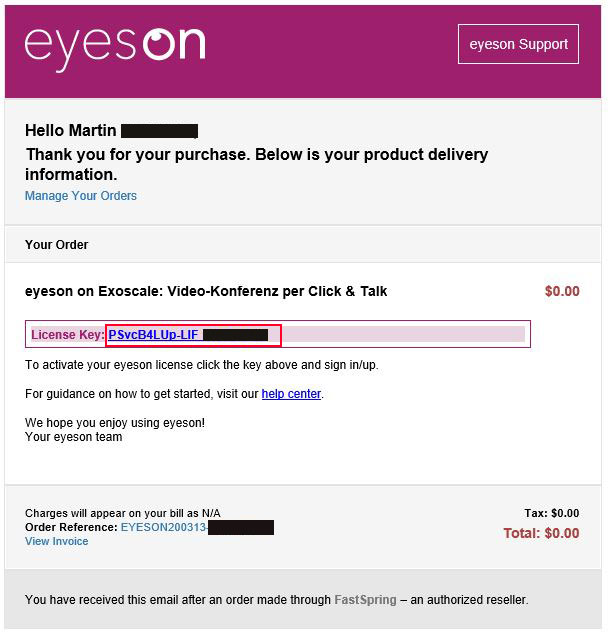Select the Your Order section heading
The image size is (609, 636).
[56, 245]
